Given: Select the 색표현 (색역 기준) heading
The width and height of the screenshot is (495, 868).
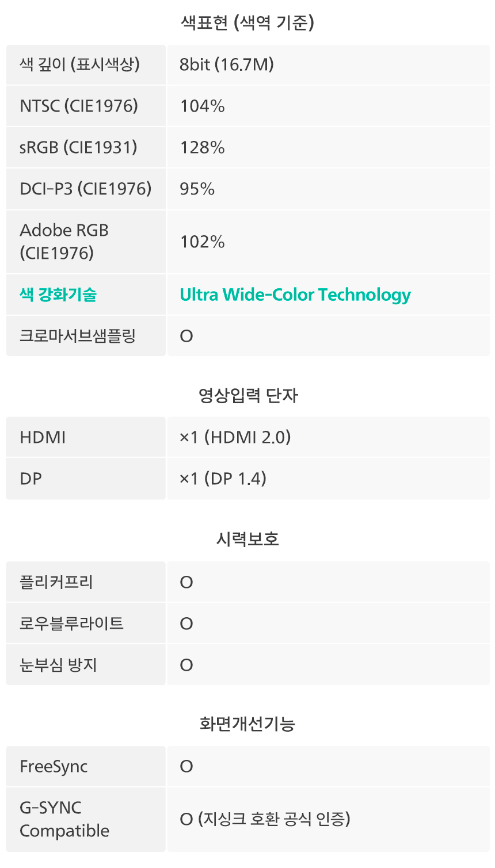Looking at the screenshot, I should coord(247,23).
